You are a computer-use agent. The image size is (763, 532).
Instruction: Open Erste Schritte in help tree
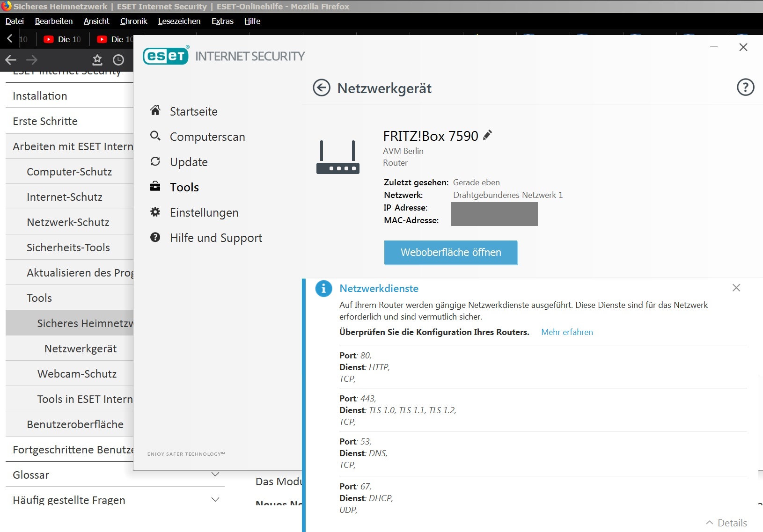tap(69, 121)
